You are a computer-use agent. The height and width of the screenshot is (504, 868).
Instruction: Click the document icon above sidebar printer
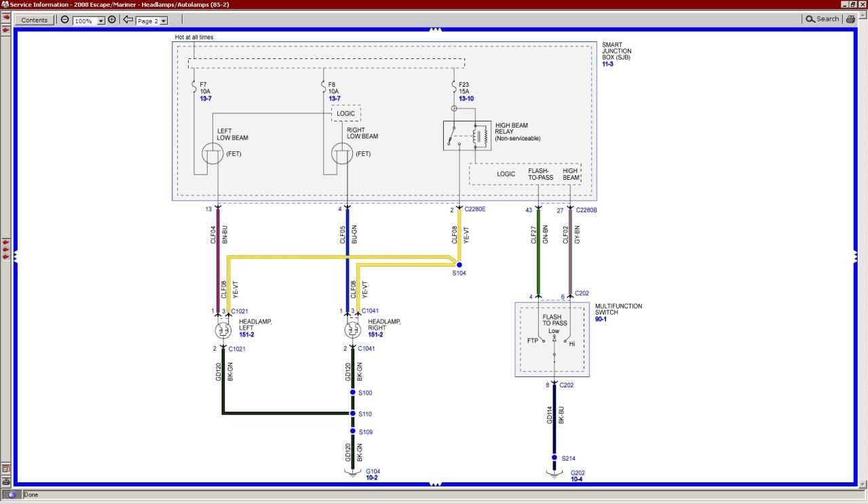click(x=6, y=468)
